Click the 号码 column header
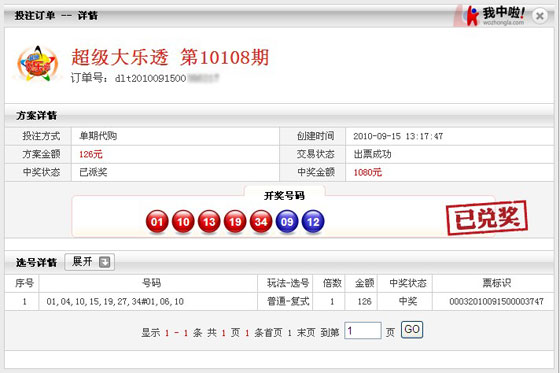Viewport: 560px width, 373px height. point(151,283)
